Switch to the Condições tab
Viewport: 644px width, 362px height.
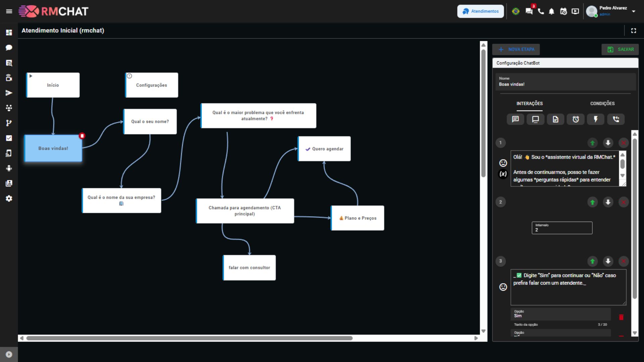602,104
